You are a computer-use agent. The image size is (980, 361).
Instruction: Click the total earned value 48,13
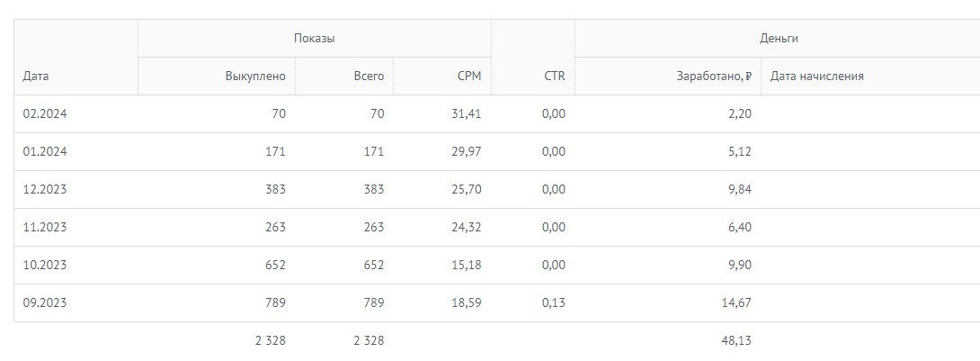click(736, 341)
